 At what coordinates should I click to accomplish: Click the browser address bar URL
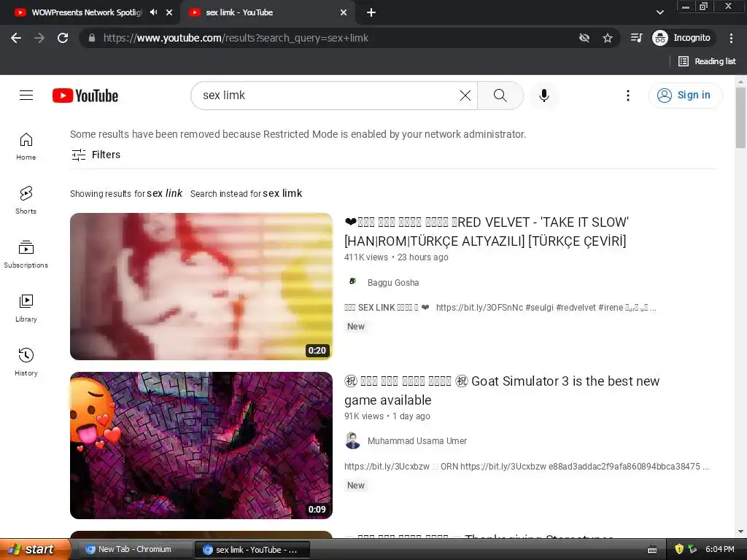236,38
